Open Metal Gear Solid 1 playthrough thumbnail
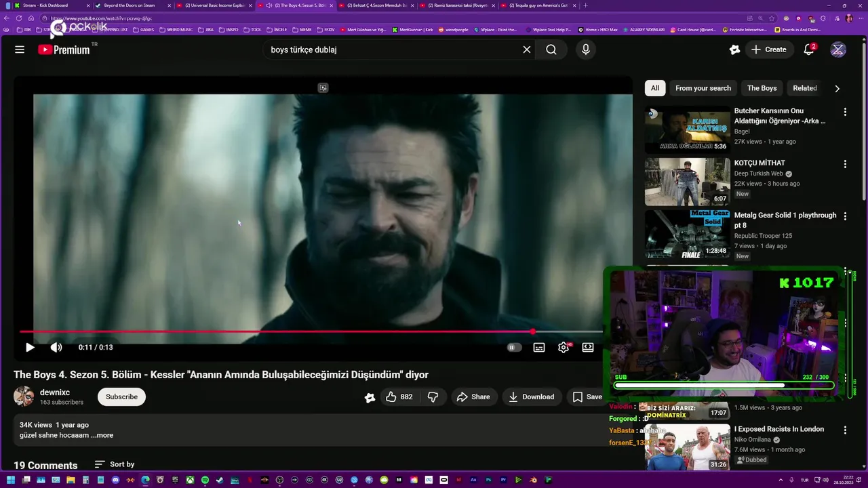The image size is (868, 488). [x=688, y=234]
